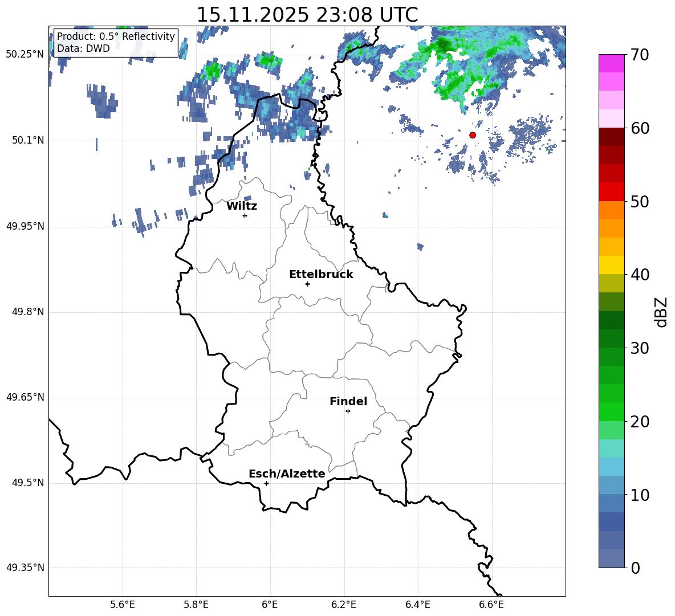The image size is (675, 616).
Task: Click the Findel station cross marker
Action: pyautogui.click(x=348, y=411)
